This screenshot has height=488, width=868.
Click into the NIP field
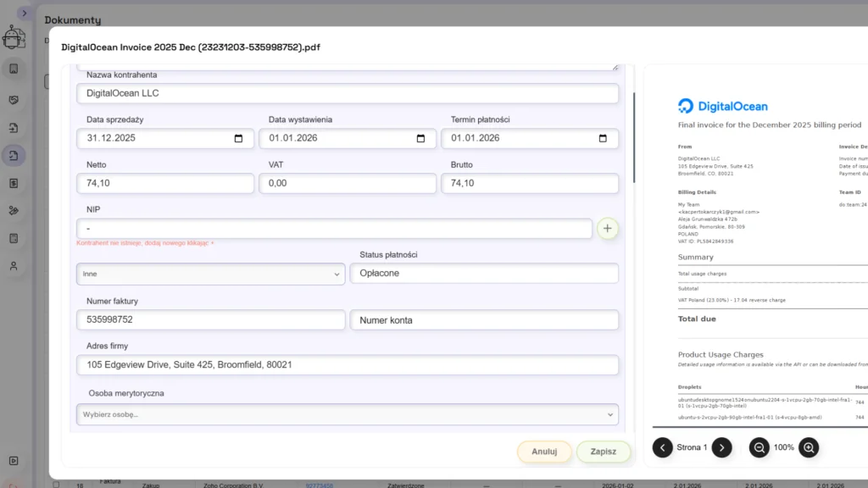point(334,229)
